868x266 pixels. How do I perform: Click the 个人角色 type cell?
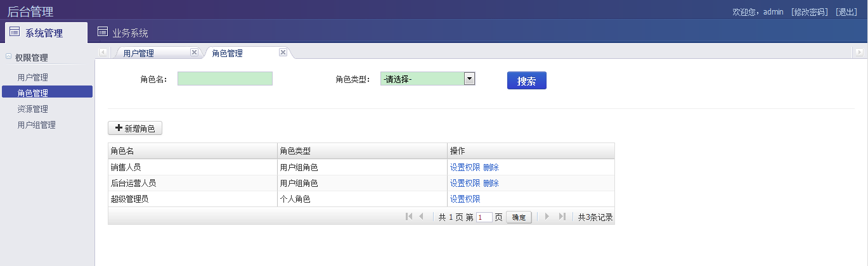363,199
